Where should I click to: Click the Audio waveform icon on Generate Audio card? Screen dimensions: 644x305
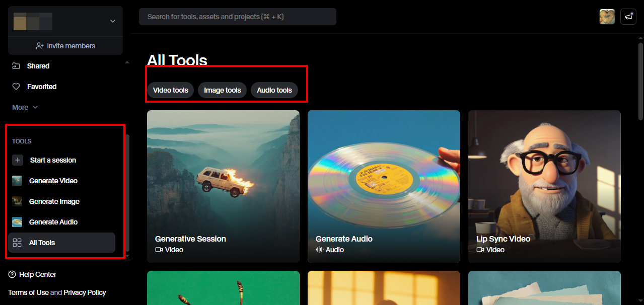pos(319,250)
